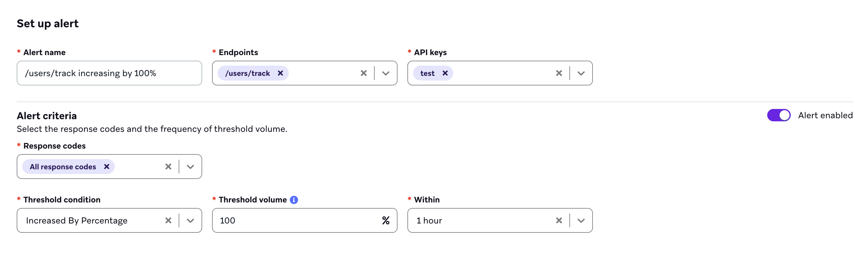
Task: Disable the Alert enabled toggle
Action: [779, 115]
